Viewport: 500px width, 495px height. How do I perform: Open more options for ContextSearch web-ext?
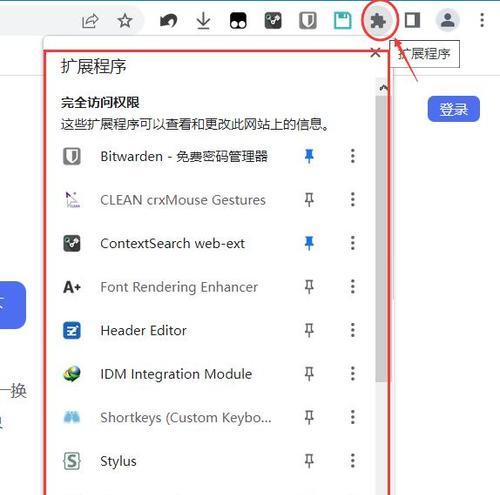pos(353,243)
